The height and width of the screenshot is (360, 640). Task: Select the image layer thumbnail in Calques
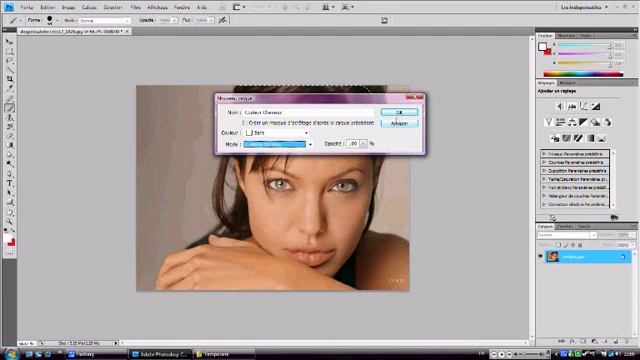[553, 257]
